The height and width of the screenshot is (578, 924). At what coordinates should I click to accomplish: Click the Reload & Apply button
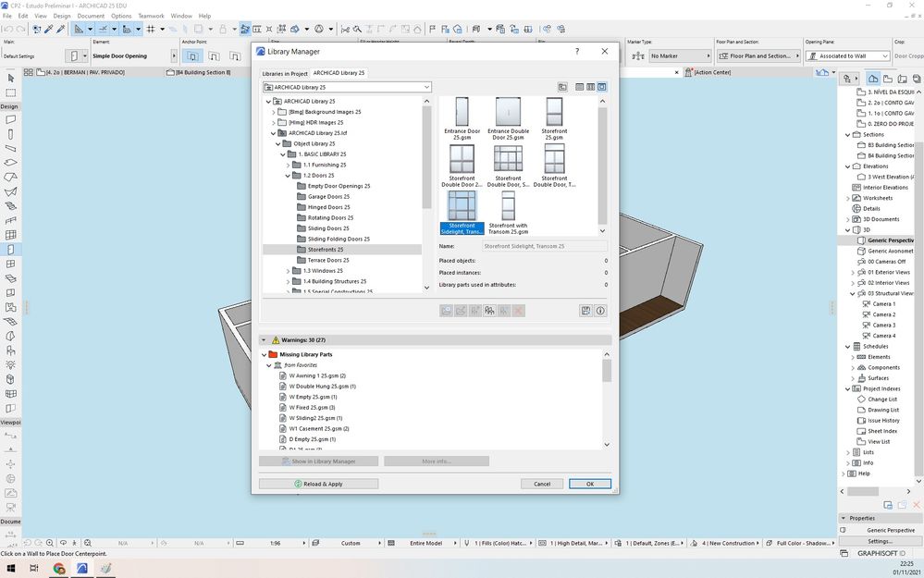tap(318, 484)
